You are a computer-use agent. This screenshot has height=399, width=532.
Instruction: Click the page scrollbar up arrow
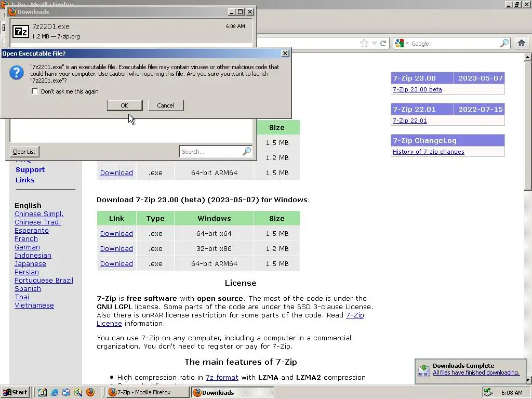528,57
